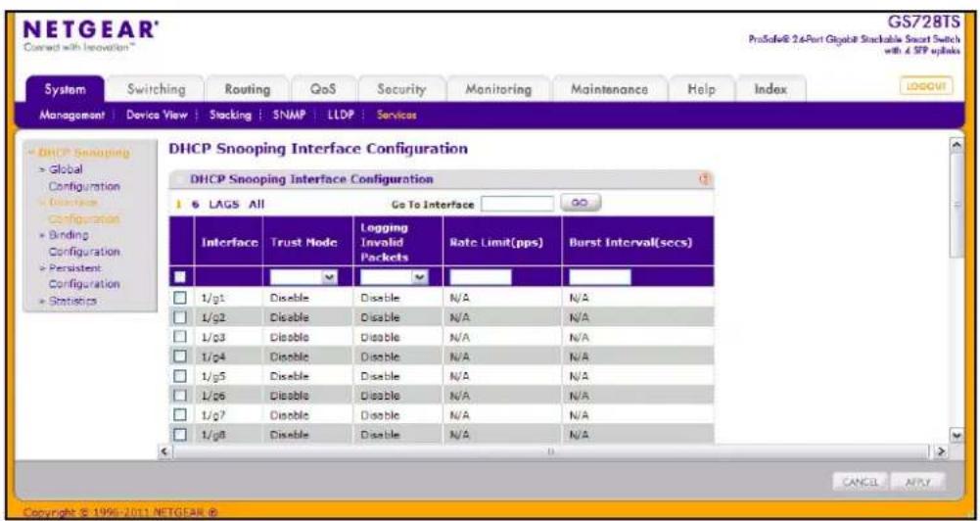Click the Go To Interface input field
Viewport: 980px width, 521px height.
click(x=518, y=204)
